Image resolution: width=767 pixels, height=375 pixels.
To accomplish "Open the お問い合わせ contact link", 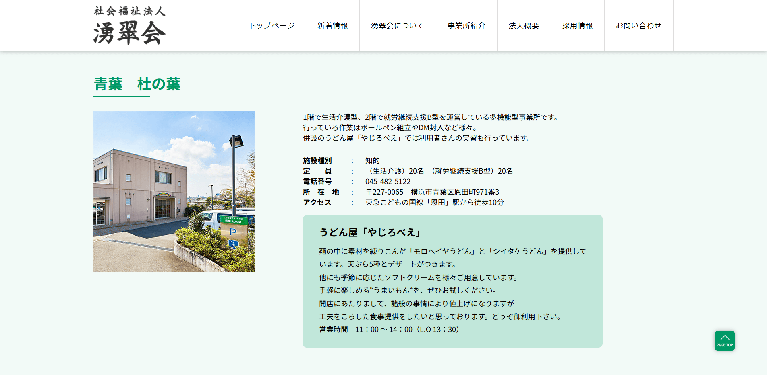I will click(x=638, y=26).
